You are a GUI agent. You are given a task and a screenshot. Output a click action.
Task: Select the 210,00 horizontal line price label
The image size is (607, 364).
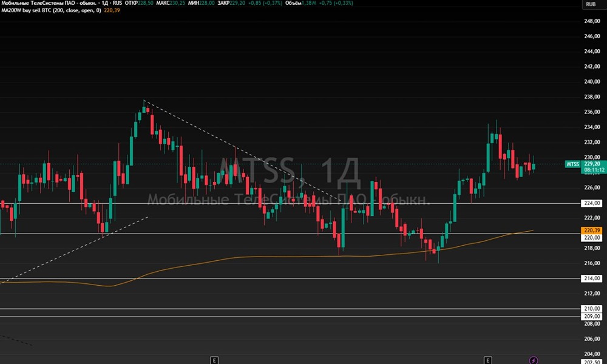click(x=591, y=309)
